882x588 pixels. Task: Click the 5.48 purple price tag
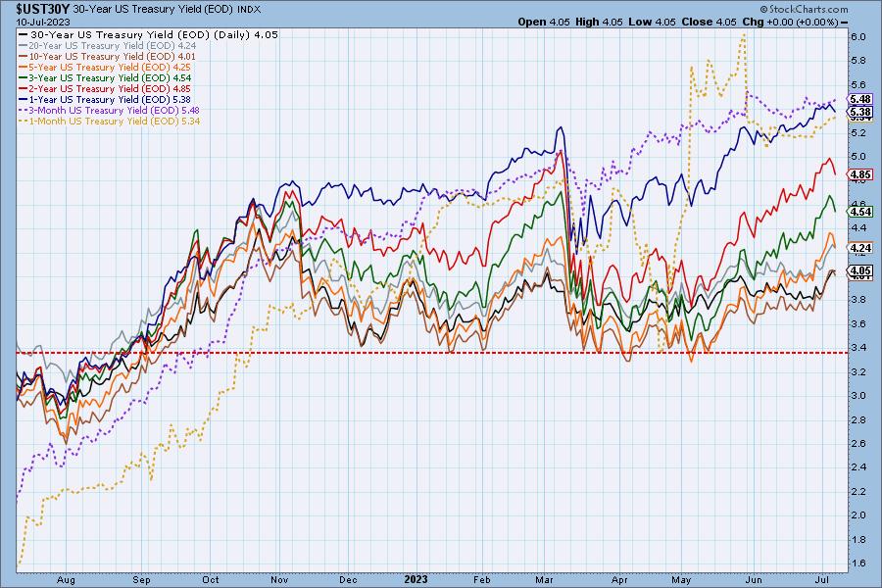(x=860, y=99)
